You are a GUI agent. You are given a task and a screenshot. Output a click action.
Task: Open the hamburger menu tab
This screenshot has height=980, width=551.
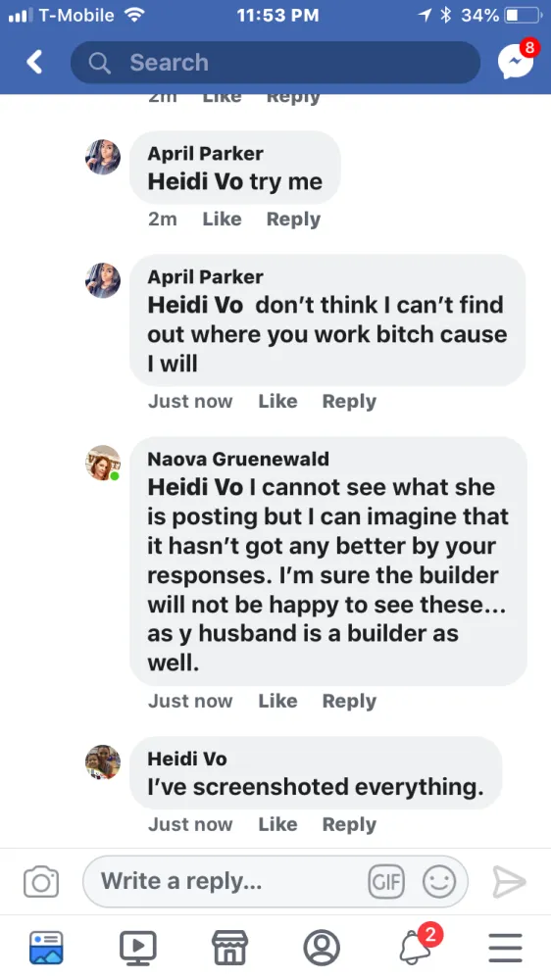[x=505, y=948]
